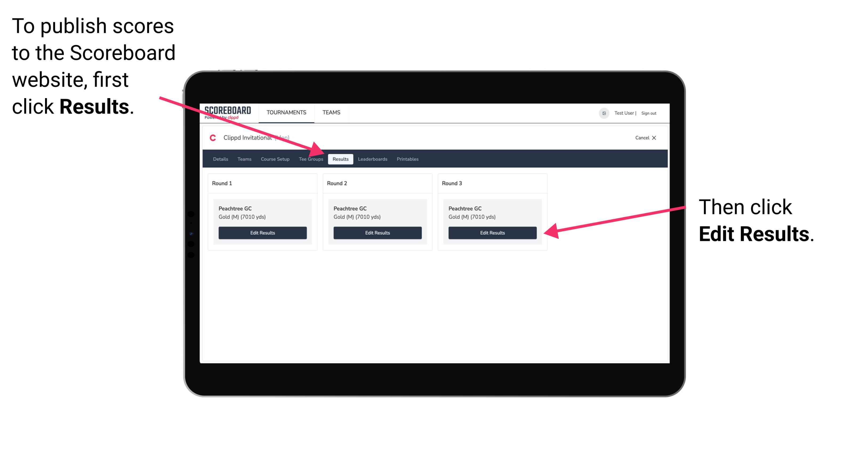
Task: Click Round 3 Edit Results button
Action: [x=492, y=233]
